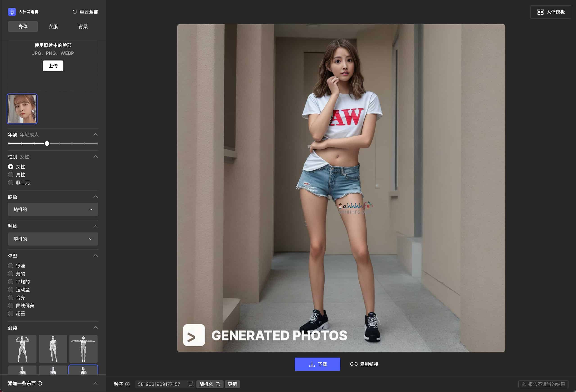
Task: Select the flexing arms pose icon
Action: pyautogui.click(x=22, y=348)
